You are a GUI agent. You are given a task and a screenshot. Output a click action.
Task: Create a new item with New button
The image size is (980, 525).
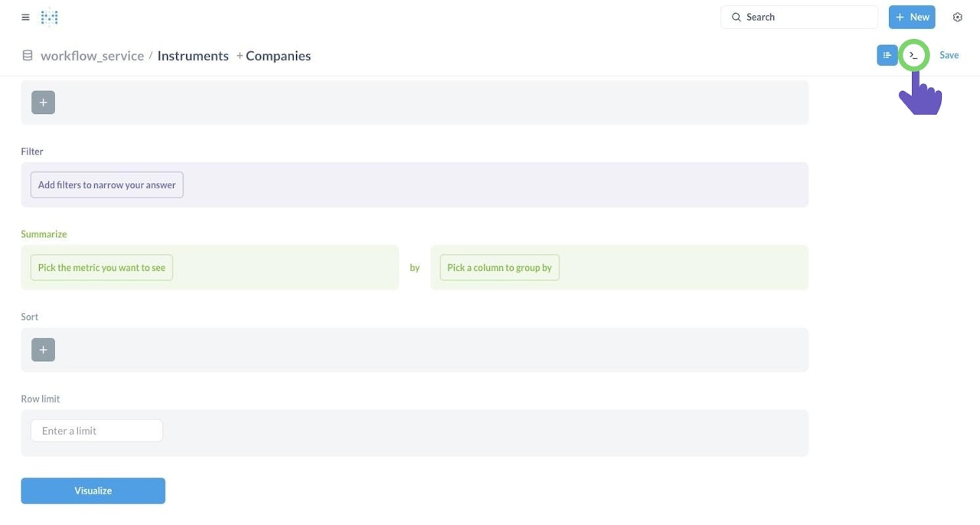click(x=912, y=17)
